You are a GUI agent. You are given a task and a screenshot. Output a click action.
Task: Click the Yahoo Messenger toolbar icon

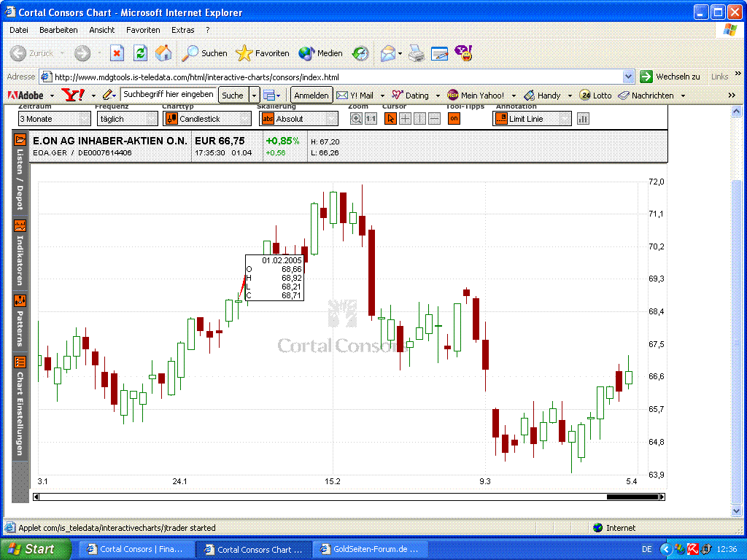[463, 53]
